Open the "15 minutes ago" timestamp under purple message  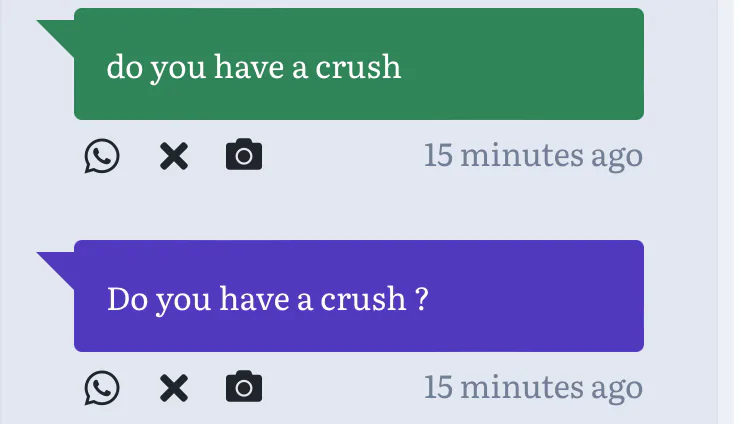tap(533, 387)
